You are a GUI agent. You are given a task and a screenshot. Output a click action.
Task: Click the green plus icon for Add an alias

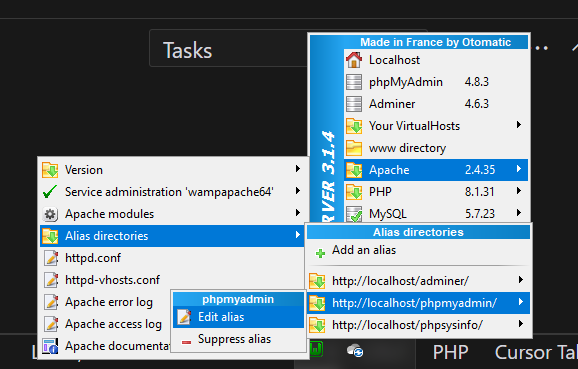tap(320, 253)
